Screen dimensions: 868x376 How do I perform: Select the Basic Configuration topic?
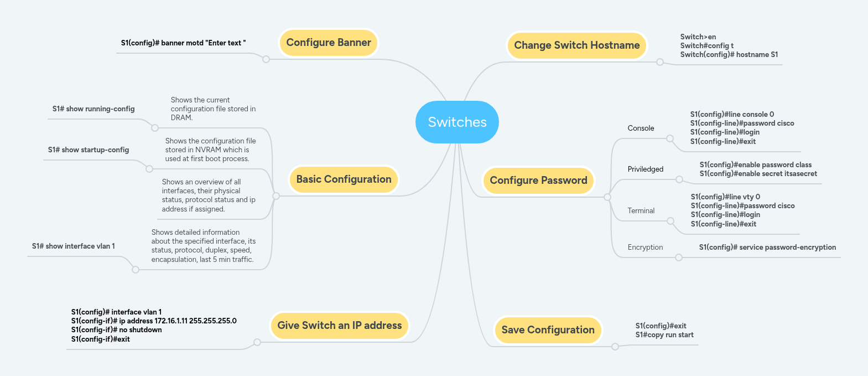(344, 179)
